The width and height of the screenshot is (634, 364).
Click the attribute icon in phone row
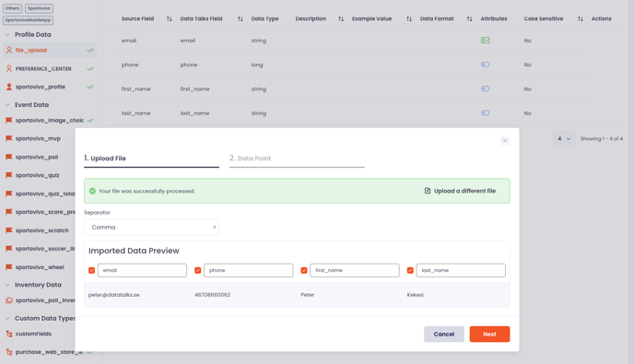tap(486, 65)
